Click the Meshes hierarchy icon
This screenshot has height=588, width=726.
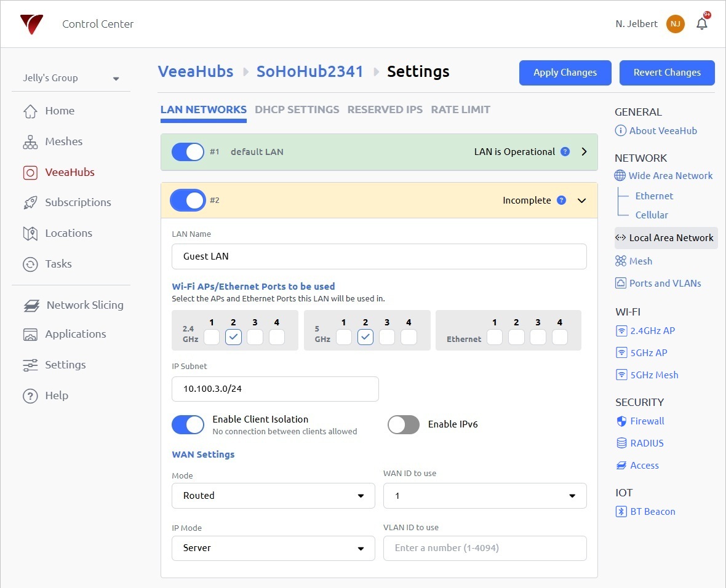point(30,141)
